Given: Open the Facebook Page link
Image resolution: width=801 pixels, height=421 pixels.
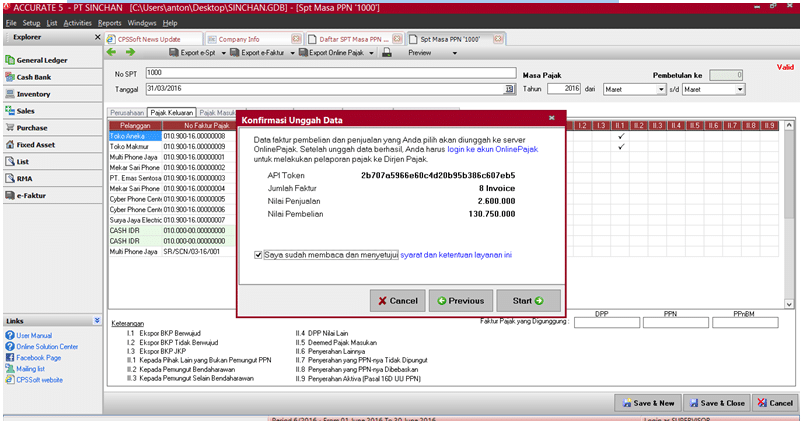Looking at the screenshot, I should [38, 357].
